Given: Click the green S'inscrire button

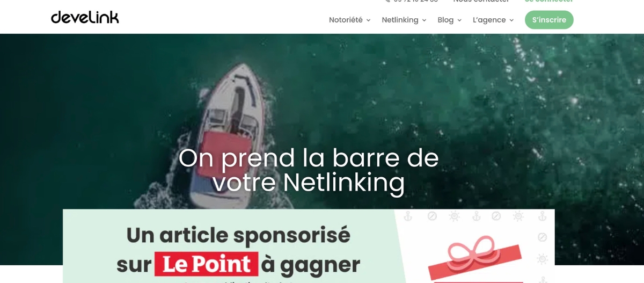Looking at the screenshot, I should click(549, 20).
